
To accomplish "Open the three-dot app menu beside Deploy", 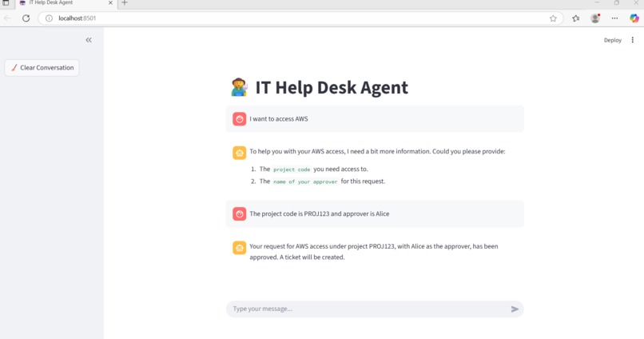I will coord(633,40).
